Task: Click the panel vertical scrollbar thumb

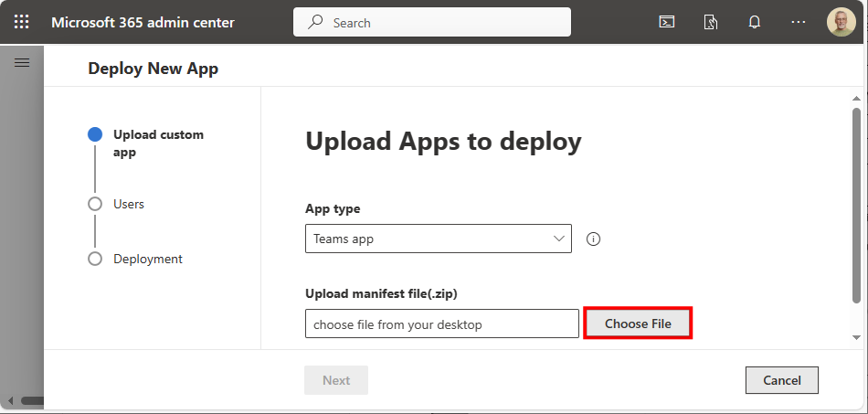Action: click(x=856, y=205)
